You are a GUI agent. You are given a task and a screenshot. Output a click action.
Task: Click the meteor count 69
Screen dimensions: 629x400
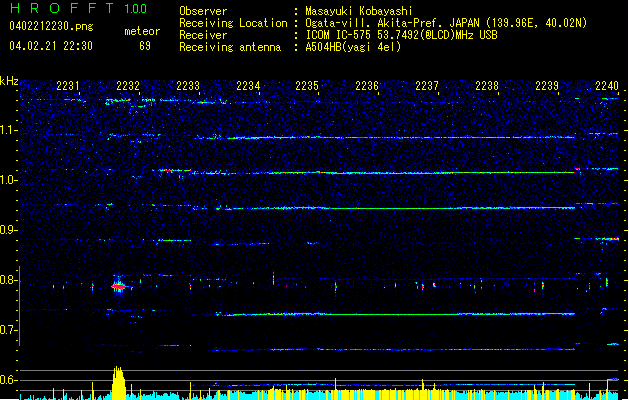[145, 46]
